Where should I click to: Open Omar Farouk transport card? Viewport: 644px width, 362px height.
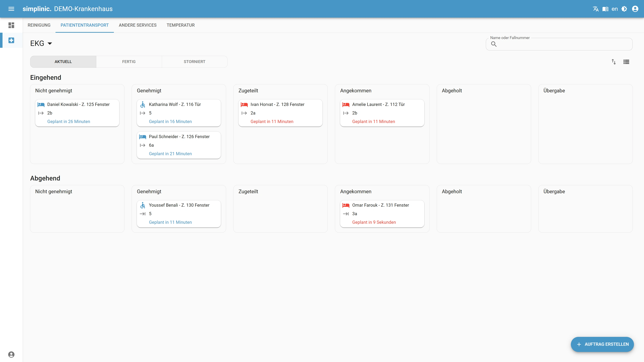tap(382, 214)
